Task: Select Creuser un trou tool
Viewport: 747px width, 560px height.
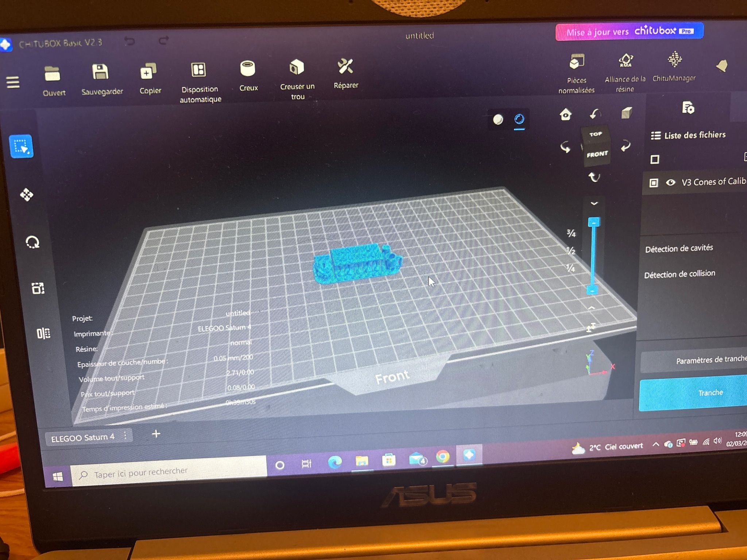Action: tap(296, 67)
